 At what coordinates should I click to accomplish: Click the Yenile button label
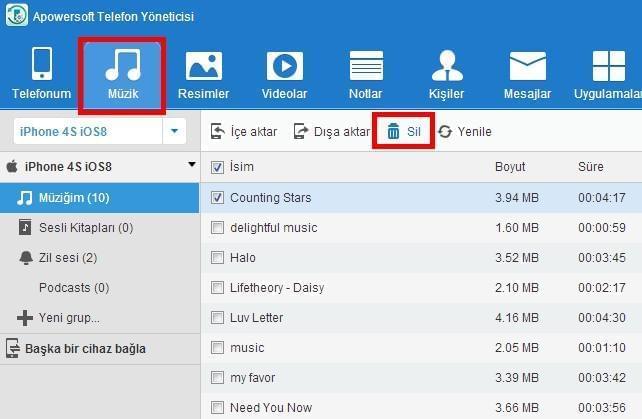click(475, 131)
